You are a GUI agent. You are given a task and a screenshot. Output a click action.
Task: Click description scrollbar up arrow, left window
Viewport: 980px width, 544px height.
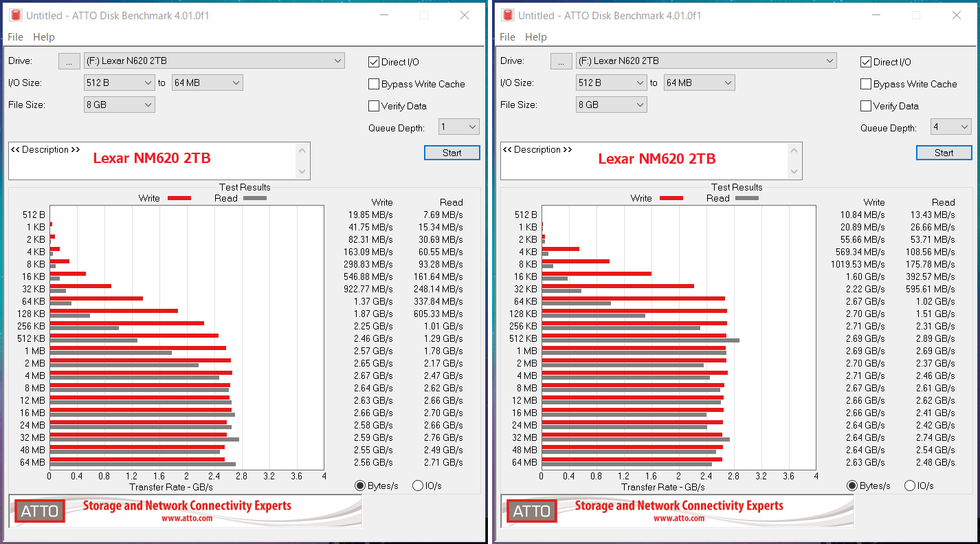[303, 150]
